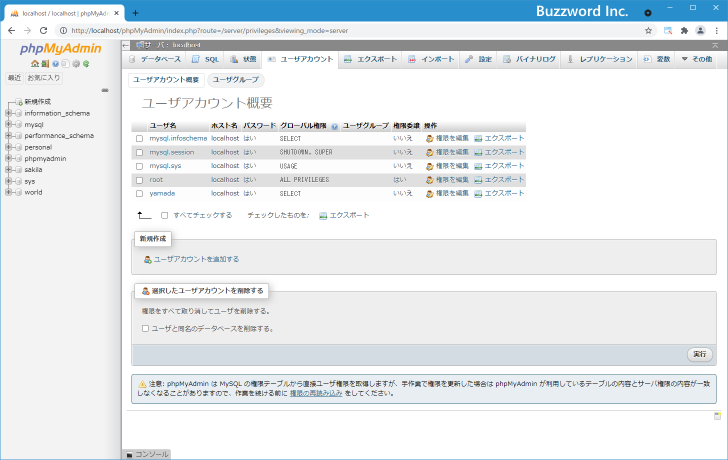Click 最近 button in sidebar
Viewport: 728px width, 460px height.
pos(14,78)
